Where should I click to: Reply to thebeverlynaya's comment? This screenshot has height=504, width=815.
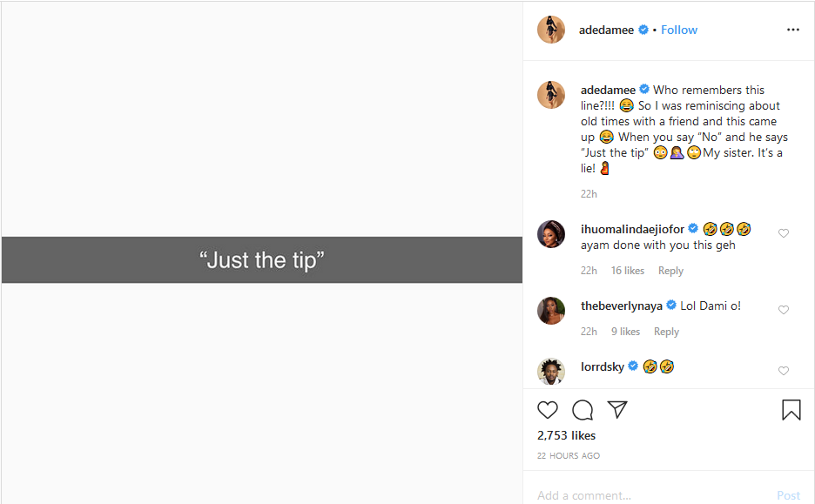[666, 332]
